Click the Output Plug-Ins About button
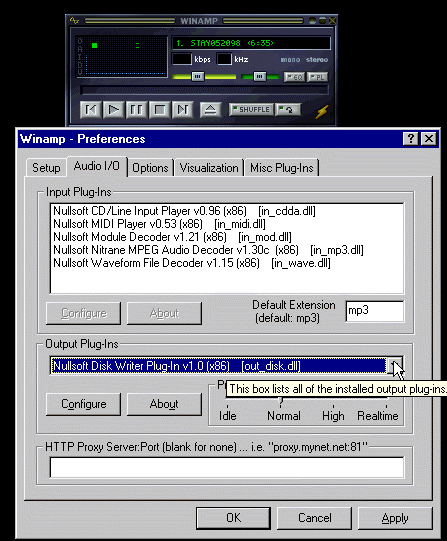The image size is (447, 541). [165, 404]
